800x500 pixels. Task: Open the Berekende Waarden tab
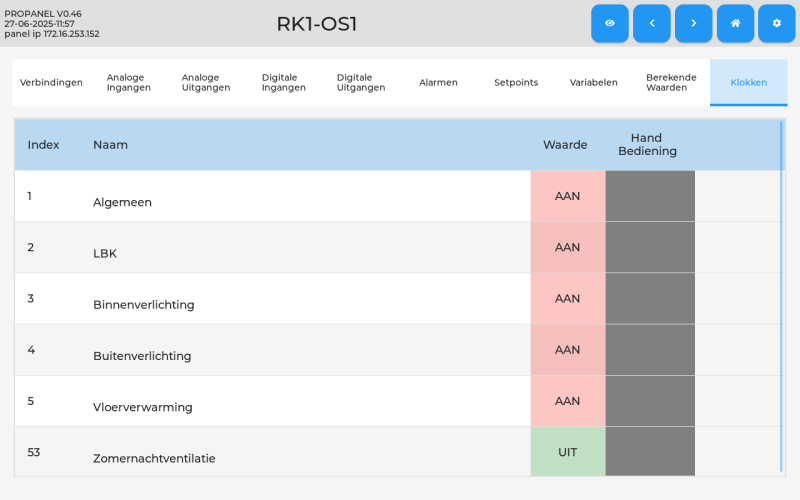[x=671, y=83]
